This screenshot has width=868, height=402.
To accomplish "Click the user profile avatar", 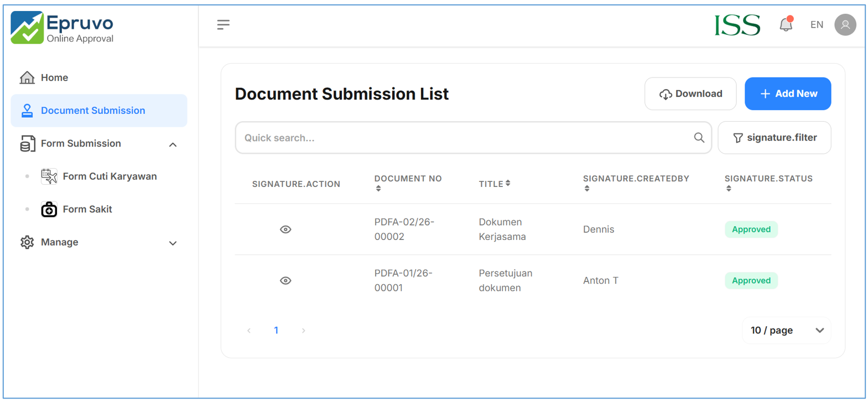I will [x=845, y=25].
